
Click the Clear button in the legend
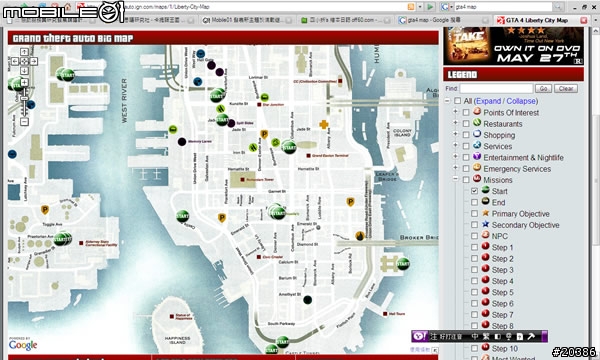click(x=566, y=88)
